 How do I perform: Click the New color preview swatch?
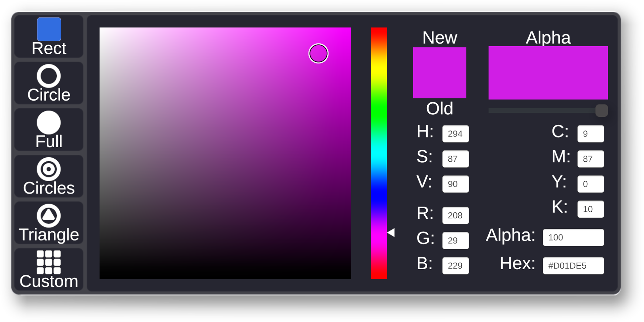tap(439, 73)
